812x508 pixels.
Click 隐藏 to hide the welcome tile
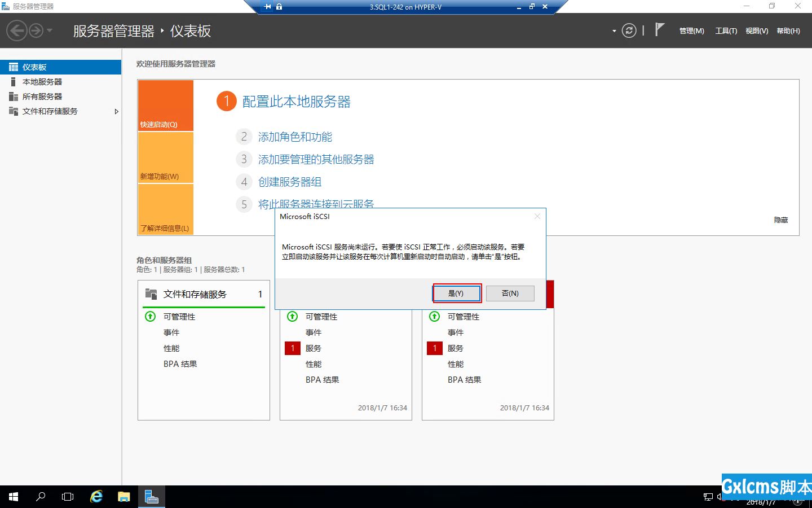coord(781,220)
